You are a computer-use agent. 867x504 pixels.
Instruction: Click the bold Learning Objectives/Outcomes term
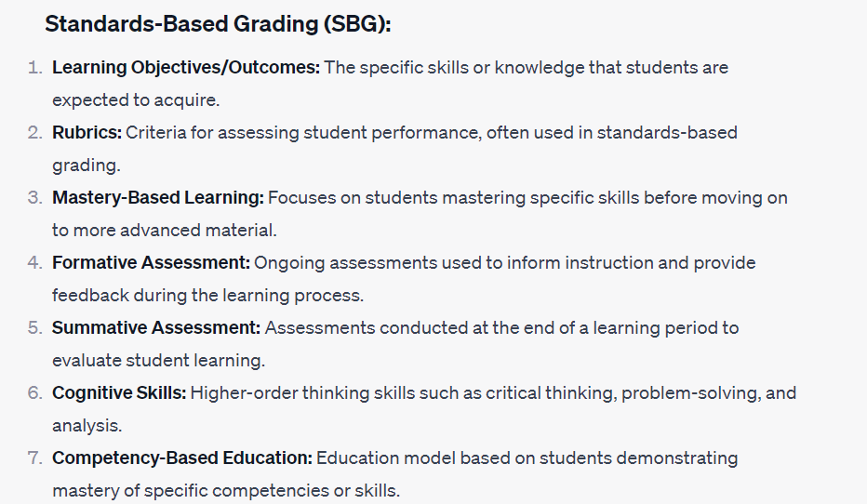(186, 68)
